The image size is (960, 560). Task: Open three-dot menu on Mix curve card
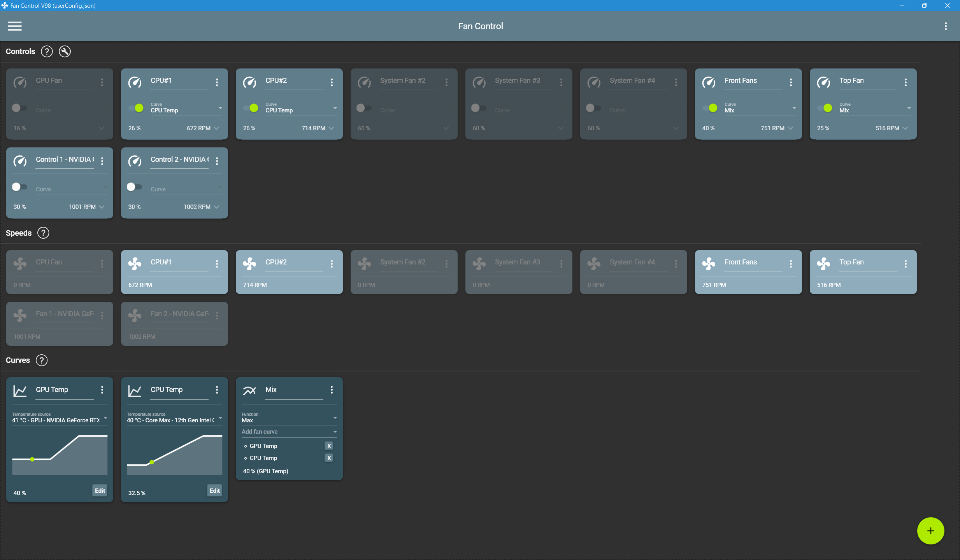(332, 390)
